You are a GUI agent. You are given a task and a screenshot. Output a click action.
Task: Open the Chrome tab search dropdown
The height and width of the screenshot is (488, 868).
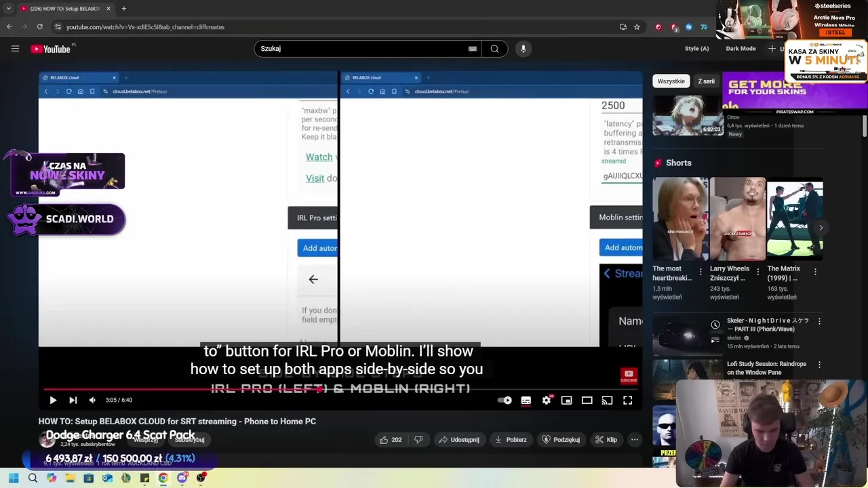(8, 9)
